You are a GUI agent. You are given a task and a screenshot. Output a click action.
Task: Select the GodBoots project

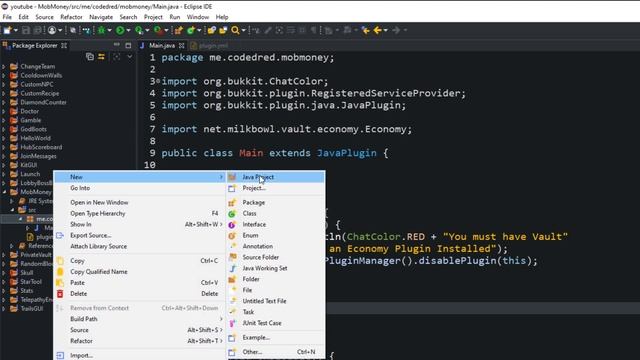pyautogui.click(x=33, y=129)
